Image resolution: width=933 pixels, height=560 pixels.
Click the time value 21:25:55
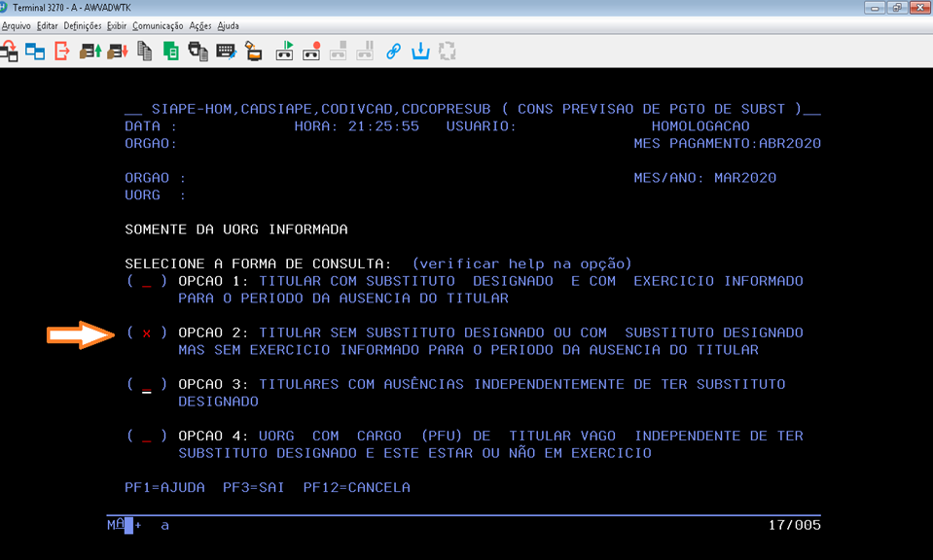click(383, 126)
